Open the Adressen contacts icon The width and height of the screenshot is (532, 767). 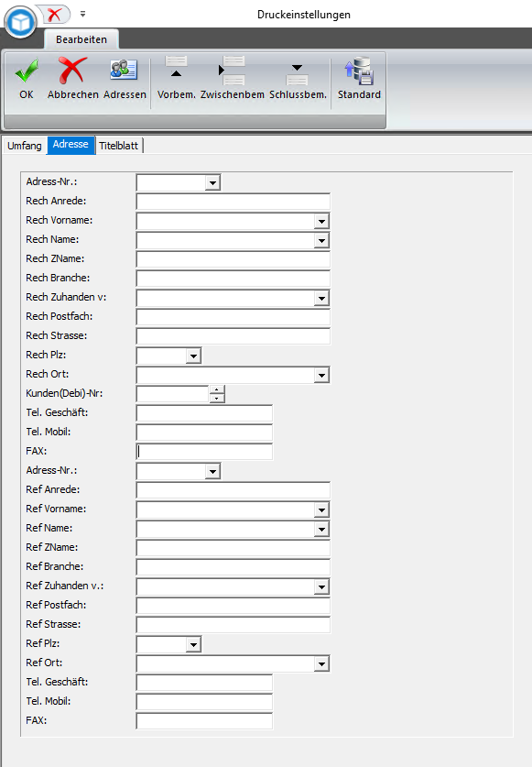(x=125, y=70)
